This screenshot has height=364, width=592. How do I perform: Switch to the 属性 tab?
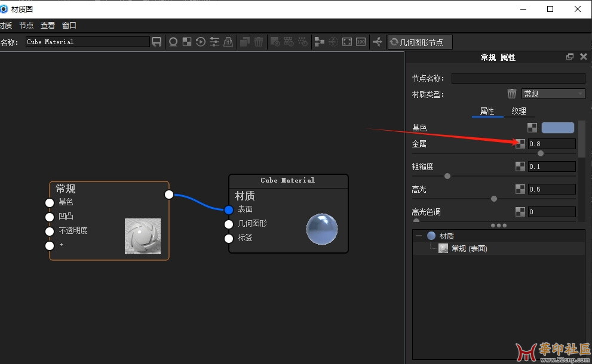pyautogui.click(x=487, y=111)
